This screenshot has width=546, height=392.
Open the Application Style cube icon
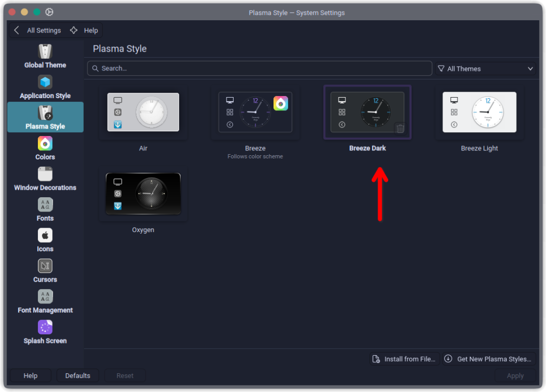pyautogui.click(x=45, y=82)
